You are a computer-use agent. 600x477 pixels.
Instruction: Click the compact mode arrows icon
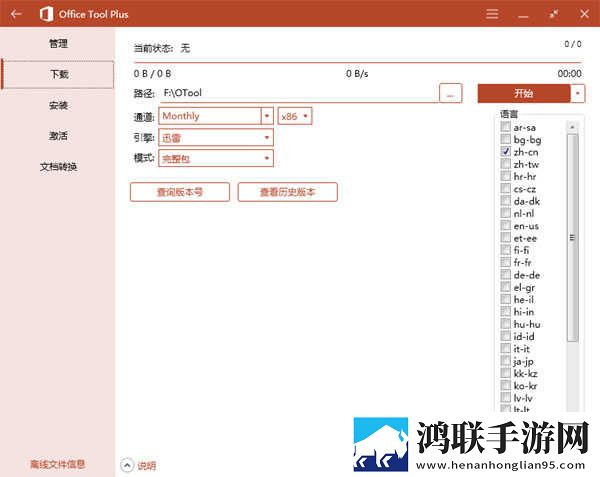[x=553, y=14]
